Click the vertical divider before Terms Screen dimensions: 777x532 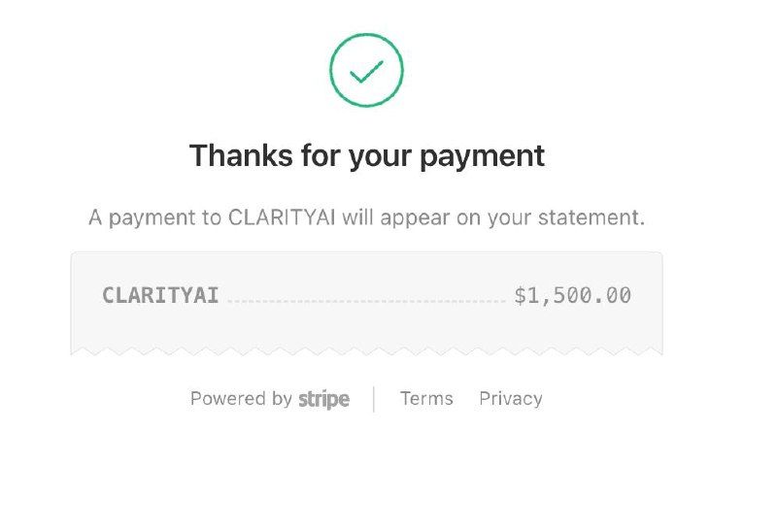(374, 399)
